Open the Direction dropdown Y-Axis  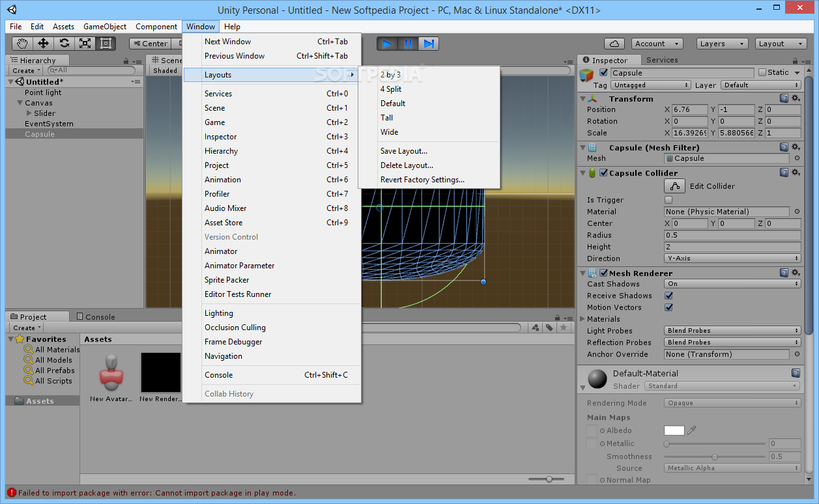click(732, 259)
